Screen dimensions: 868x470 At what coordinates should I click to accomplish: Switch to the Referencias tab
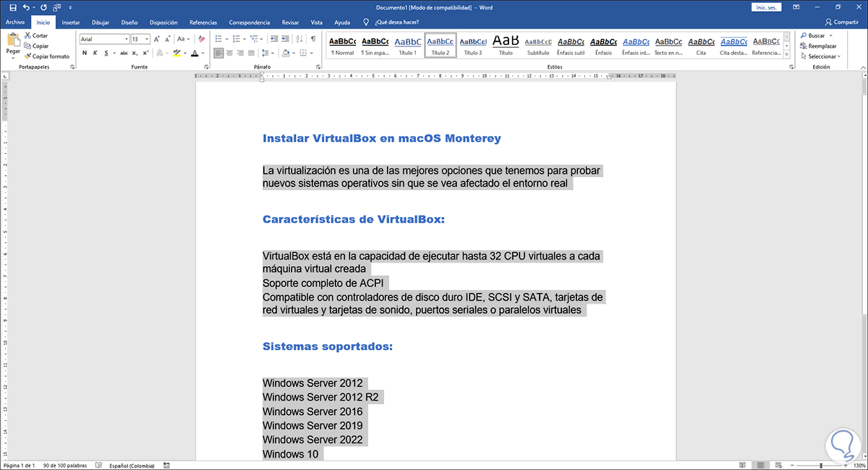[x=203, y=22]
